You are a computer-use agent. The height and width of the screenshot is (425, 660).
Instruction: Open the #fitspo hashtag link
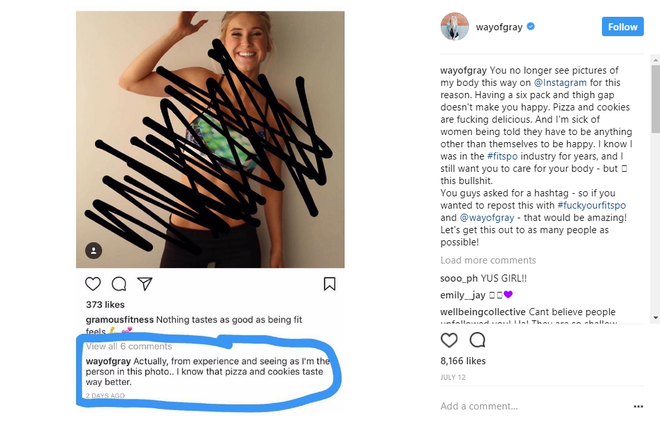(x=502, y=156)
